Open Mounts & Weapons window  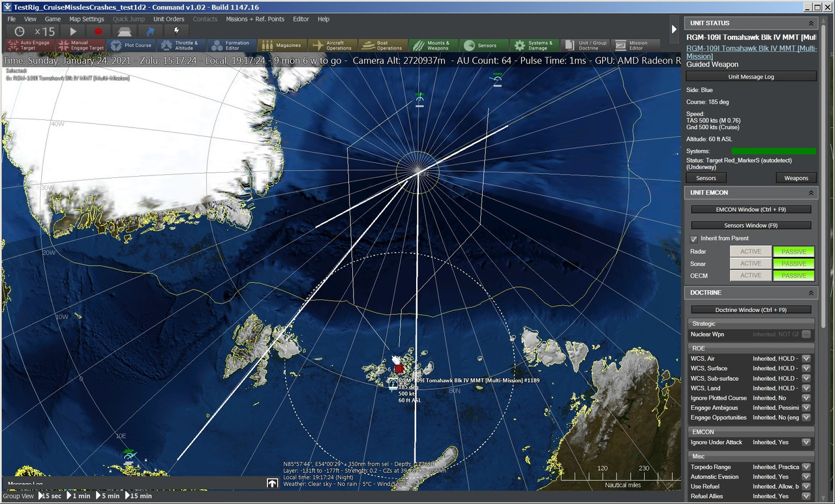[434, 45]
